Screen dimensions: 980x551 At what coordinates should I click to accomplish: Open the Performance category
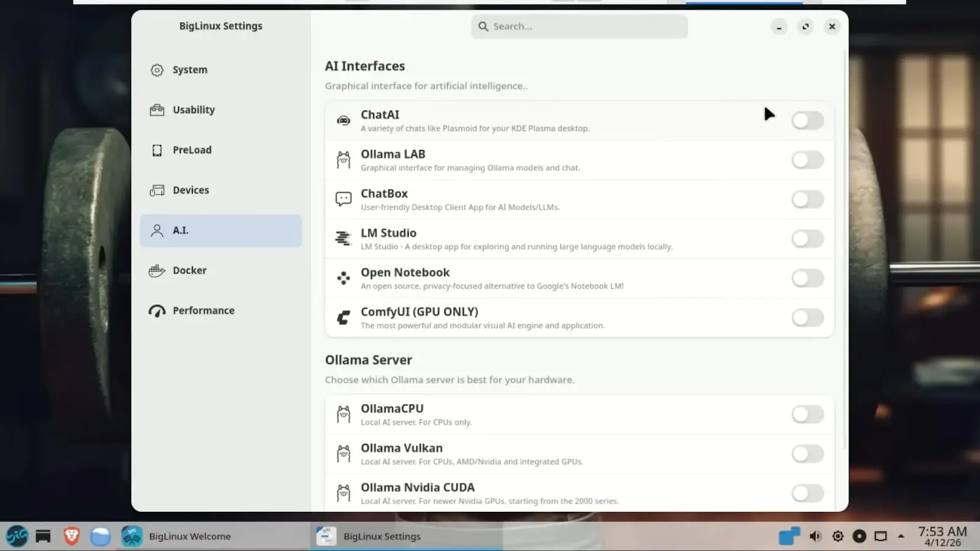pos(221,311)
